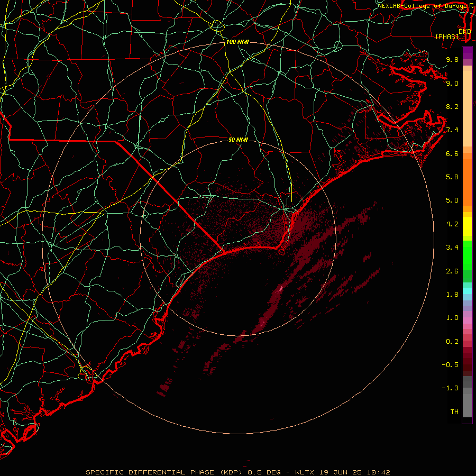The image size is (476, 476).
Task: Click the 0.2 value on the color scale
Action: pos(452,342)
